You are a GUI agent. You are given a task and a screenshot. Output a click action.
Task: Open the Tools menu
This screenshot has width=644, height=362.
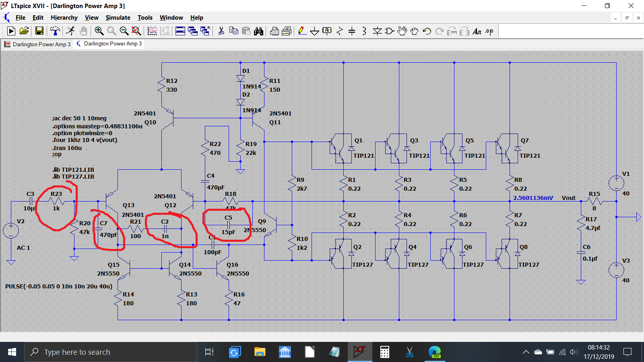145,18
